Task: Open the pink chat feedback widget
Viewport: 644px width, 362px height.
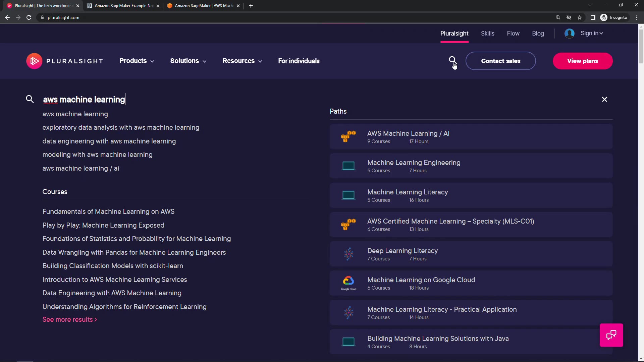Action: tap(611, 335)
